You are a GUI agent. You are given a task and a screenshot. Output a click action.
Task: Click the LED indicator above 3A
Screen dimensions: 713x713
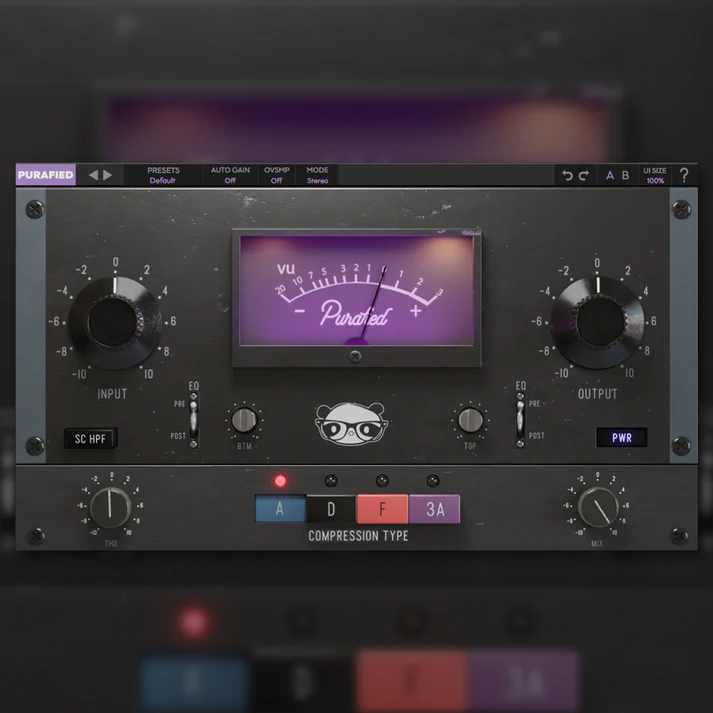(432, 481)
